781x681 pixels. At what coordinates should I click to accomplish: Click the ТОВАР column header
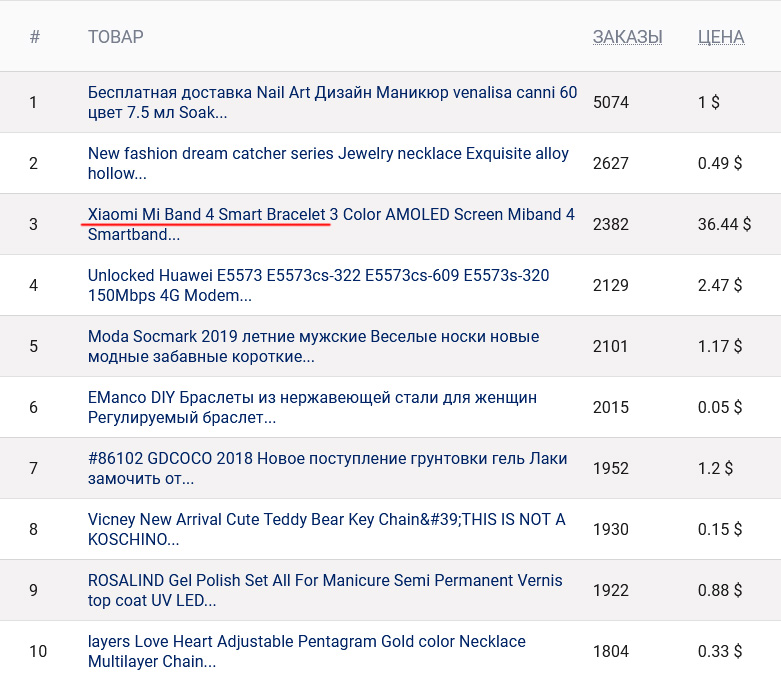pos(115,37)
